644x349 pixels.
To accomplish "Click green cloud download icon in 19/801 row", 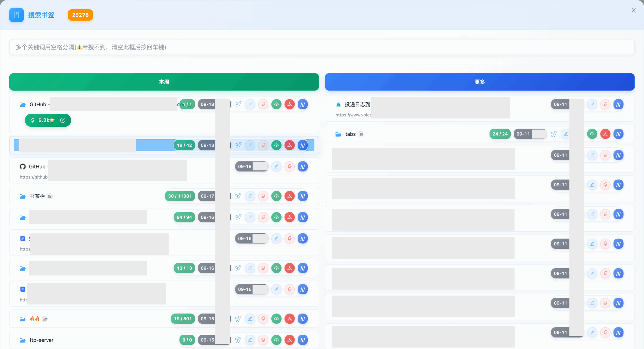I will [276, 319].
